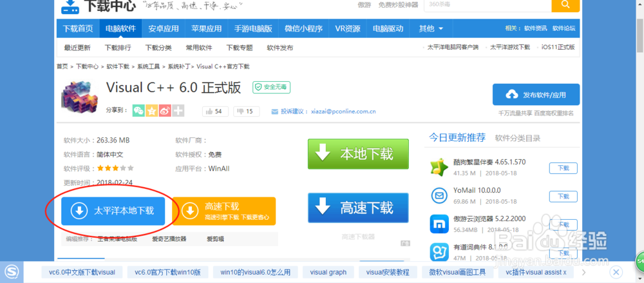
Task: Click the thumbs-down 15 button
Action: pyautogui.click(x=246, y=112)
